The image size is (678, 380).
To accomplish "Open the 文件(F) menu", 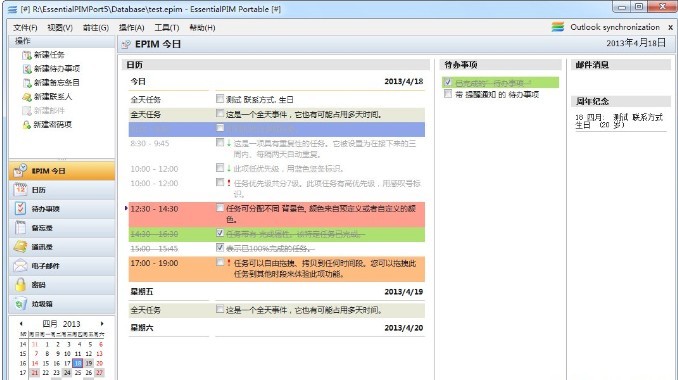I will click(x=25, y=28).
